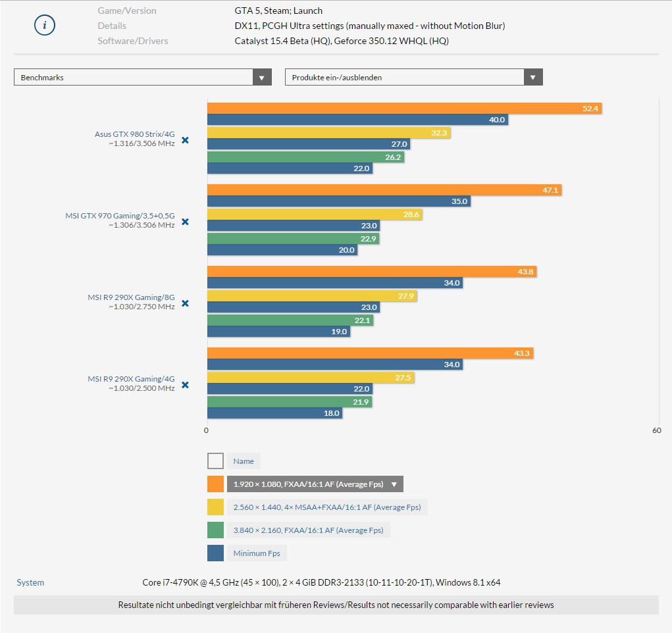Click the MSI GTX 970 Gaming/3,5+0,5G label
This screenshot has height=633, width=672.
120,216
